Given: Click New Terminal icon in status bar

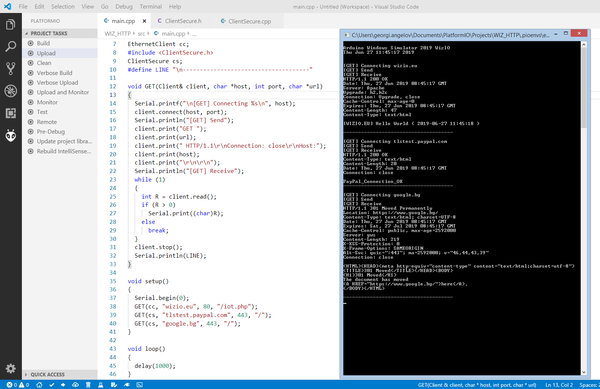Looking at the screenshot, I should [x=140, y=385].
